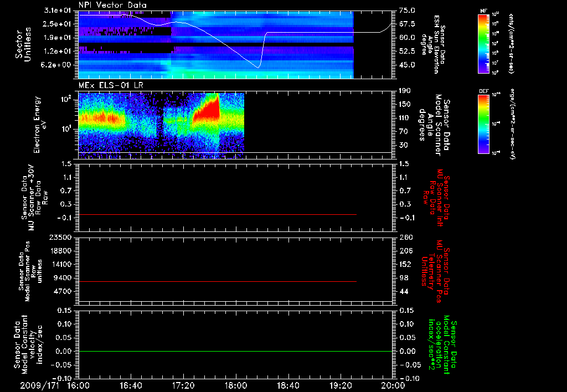This screenshot has height=392, width=567.
Task: Click the DEF color scale bar
Action: [483, 124]
